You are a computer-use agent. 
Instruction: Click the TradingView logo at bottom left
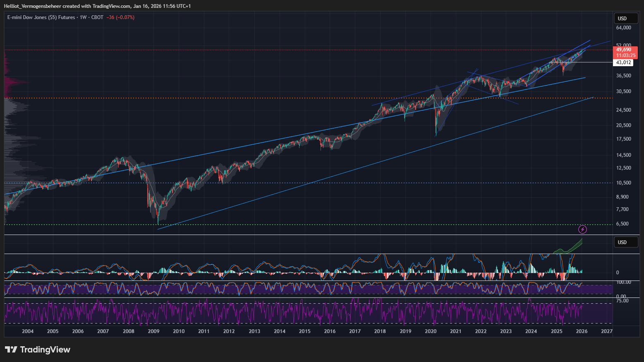coord(38,350)
